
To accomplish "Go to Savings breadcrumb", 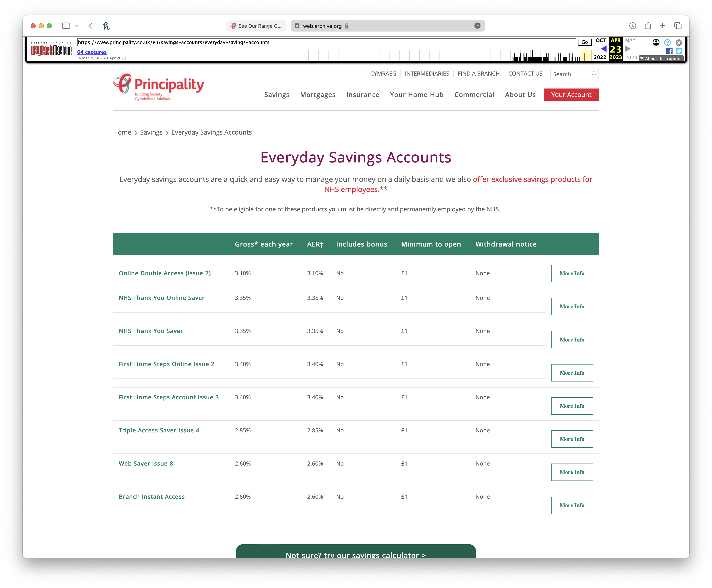I will click(x=151, y=132).
